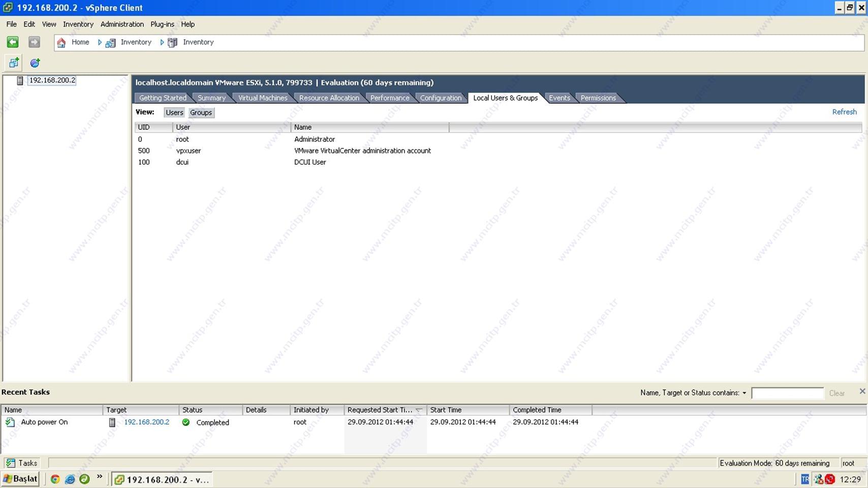Open Internet Explorer from quick launch
This screenshot has width=868, height=488.
[70, 479]
